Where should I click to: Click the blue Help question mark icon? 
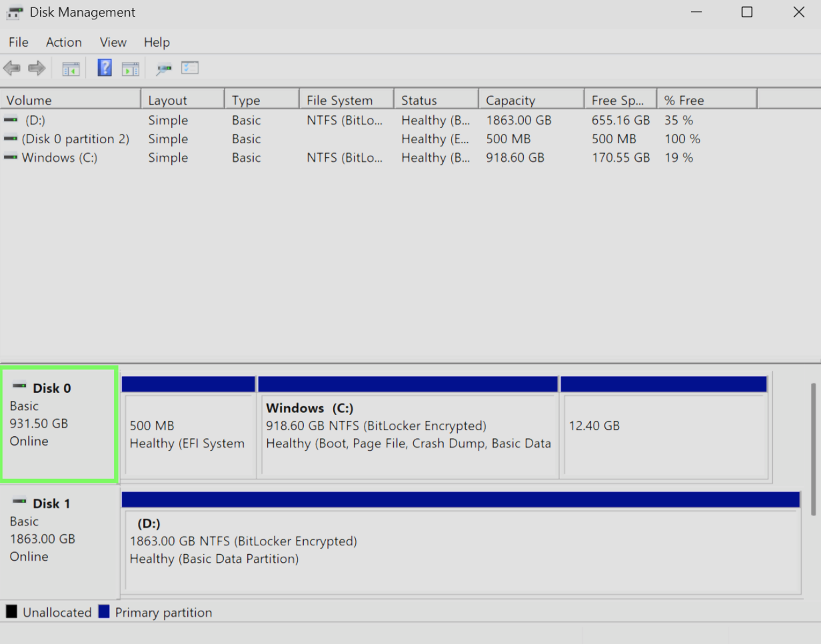(x=105, y=68)
